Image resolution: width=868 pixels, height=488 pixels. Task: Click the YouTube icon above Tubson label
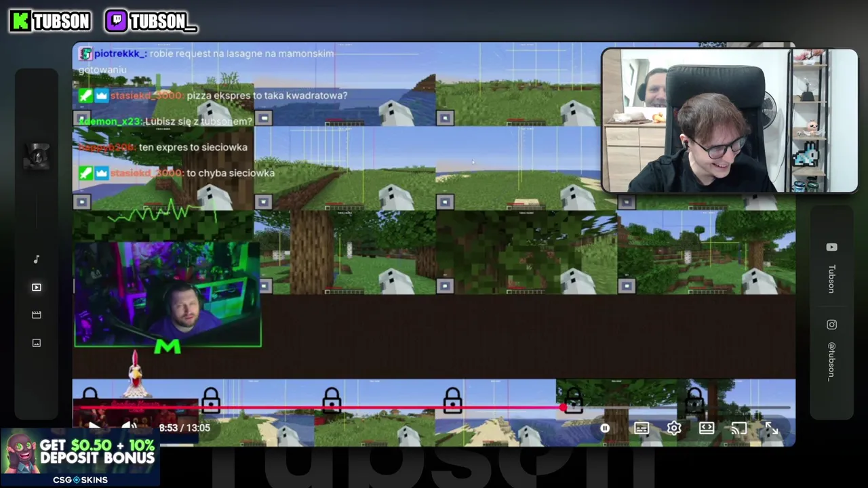[x=831, y=247]
